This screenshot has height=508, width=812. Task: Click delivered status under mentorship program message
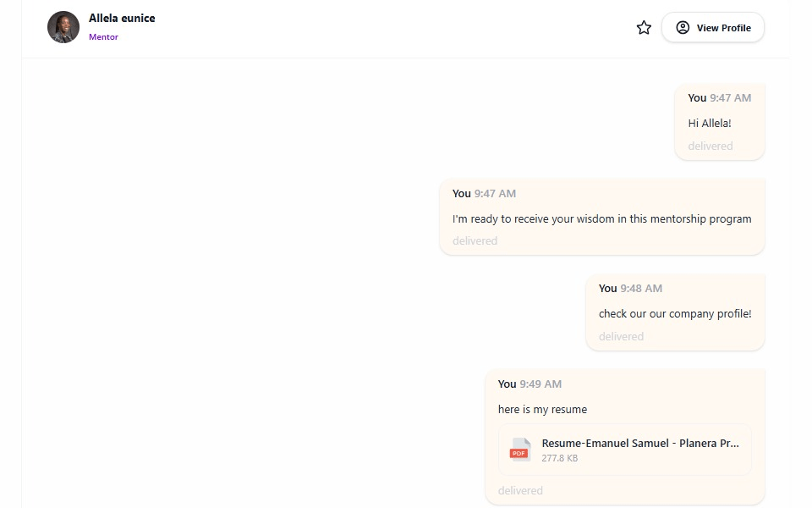tap(475, 241)
